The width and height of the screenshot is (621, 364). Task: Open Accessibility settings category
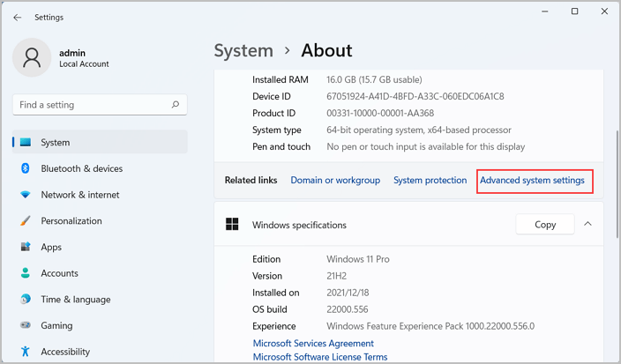tap(65, 352)
